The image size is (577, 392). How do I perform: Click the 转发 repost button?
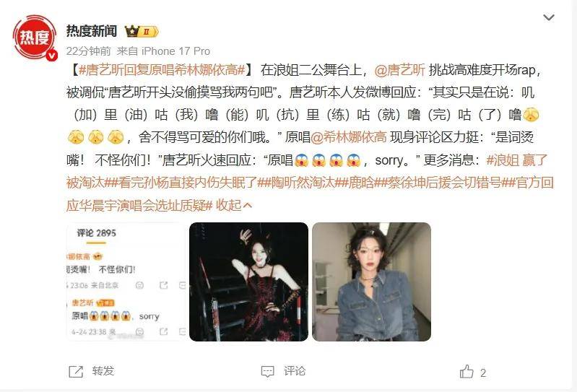[x=103, y=371]
